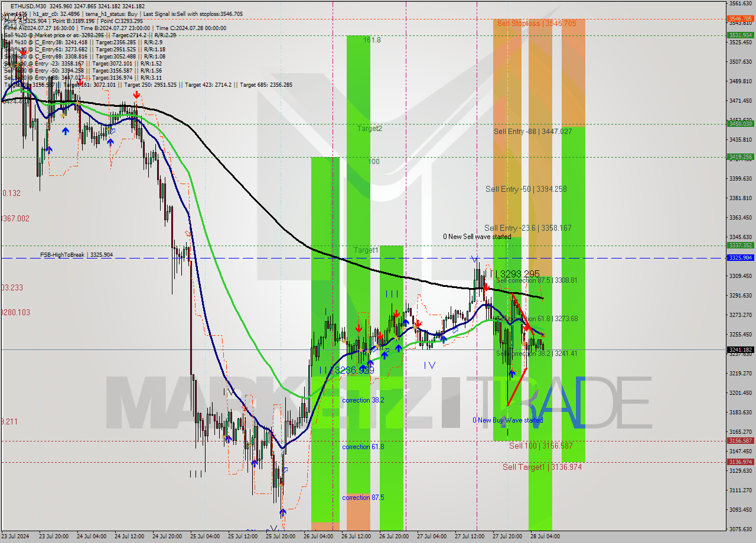The image size is (756, 543).
Task: Click the 3291.630 price scale value
Action: [740, 295]
